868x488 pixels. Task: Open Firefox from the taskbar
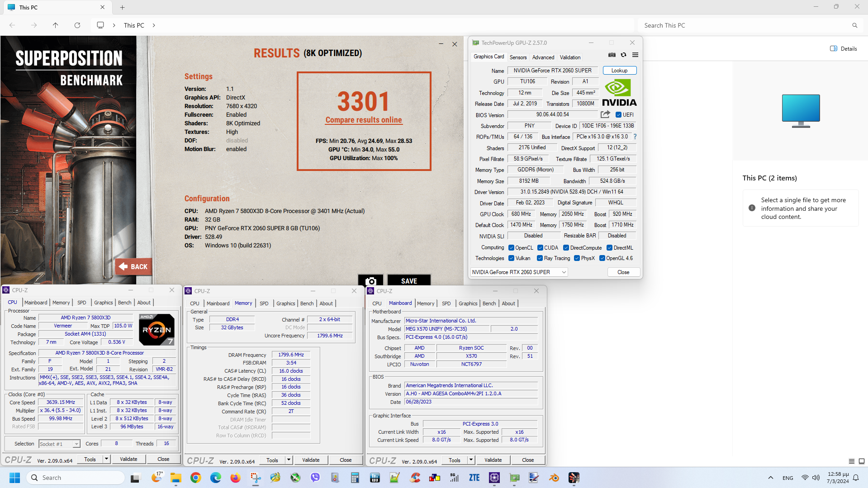[235, 478]
